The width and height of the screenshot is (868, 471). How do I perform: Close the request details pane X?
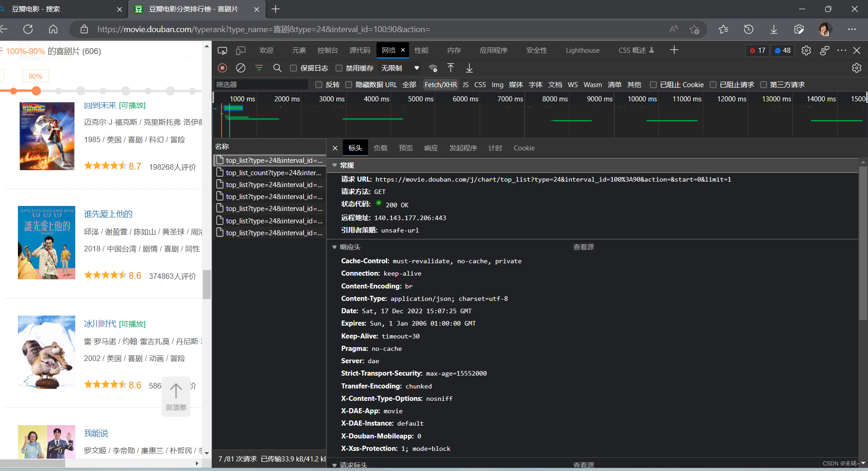tap(335, 148)
